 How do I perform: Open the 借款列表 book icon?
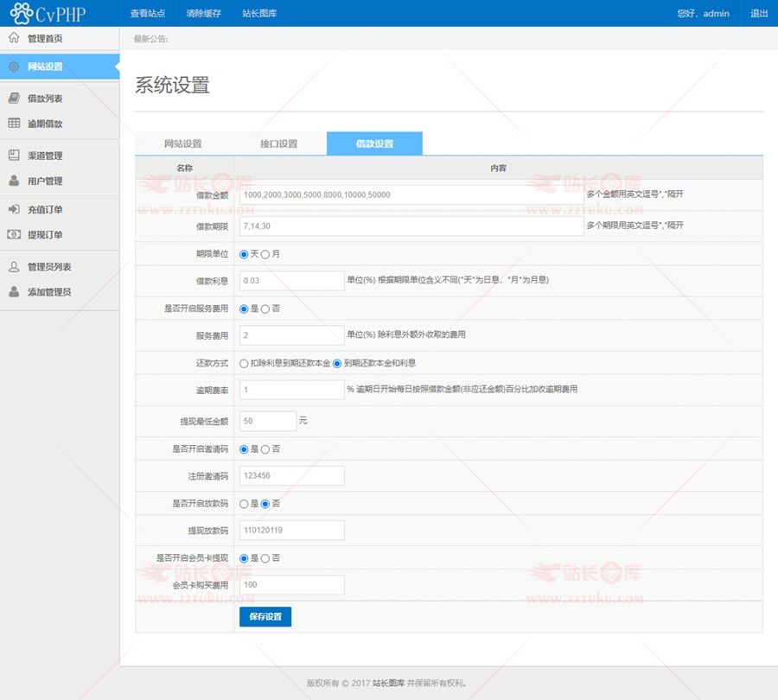click(14, 99)
